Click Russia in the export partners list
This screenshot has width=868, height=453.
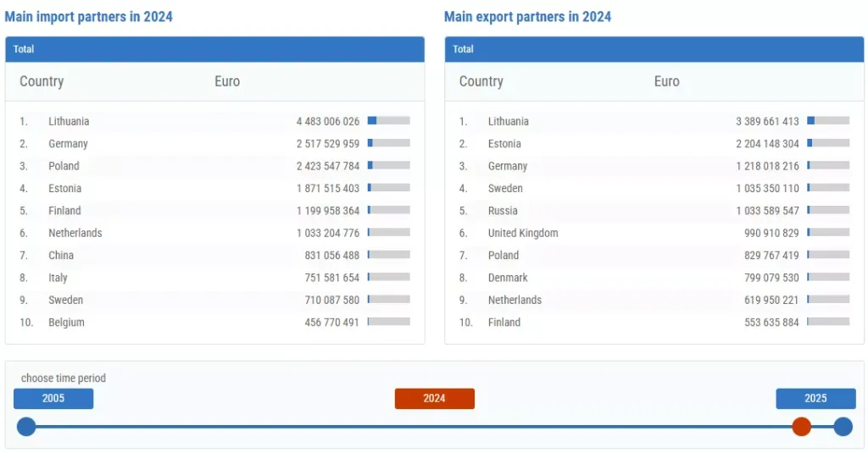[503, 211]
